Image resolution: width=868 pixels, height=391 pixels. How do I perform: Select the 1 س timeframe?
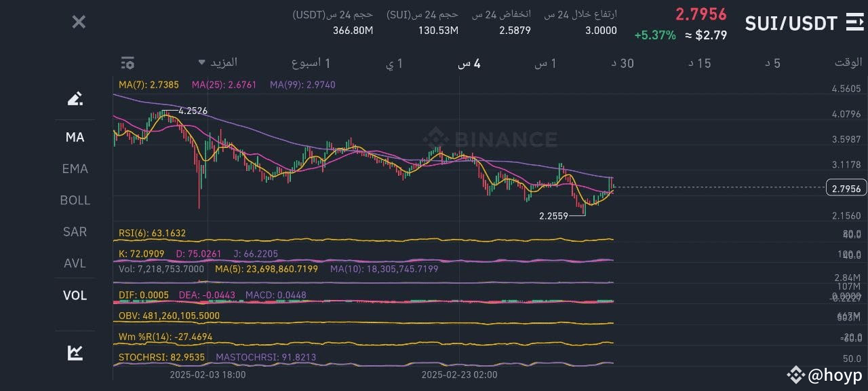(x=545, y=63)
